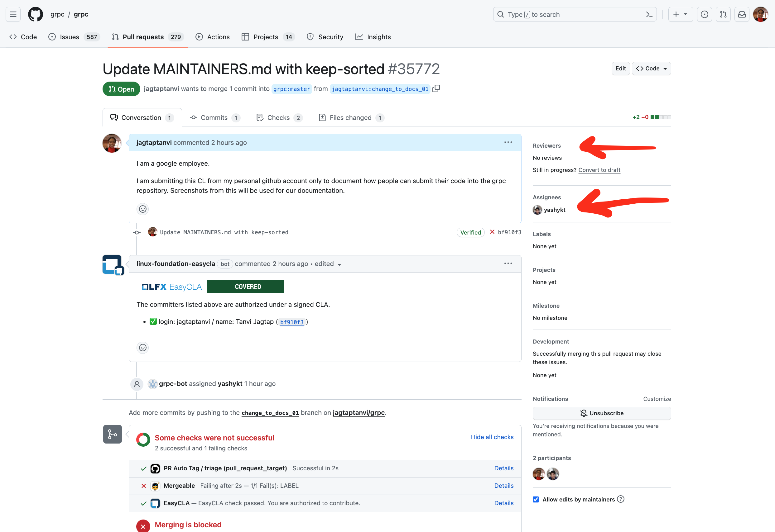Switch to the Files changed tab
Viewport: 775px width, 532px height.
(354, 117)
